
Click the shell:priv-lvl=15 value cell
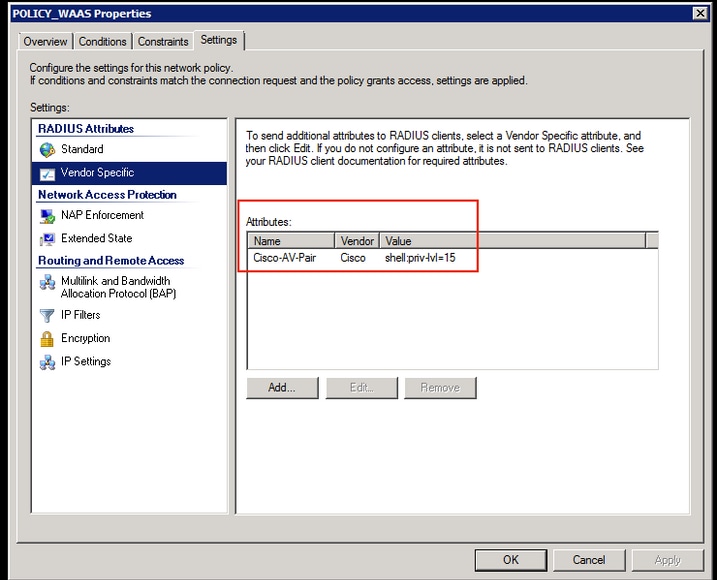[x=420, y=258]
